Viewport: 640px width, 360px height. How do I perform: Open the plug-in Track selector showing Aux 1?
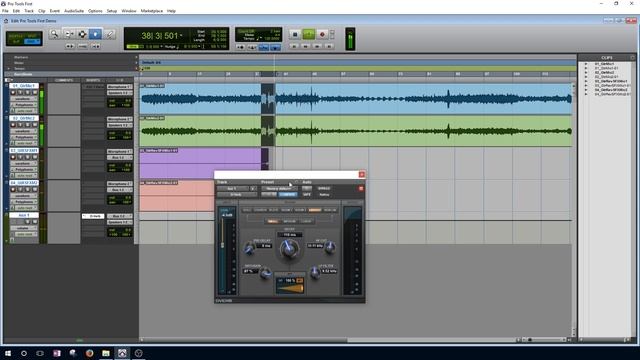point(233,188)
